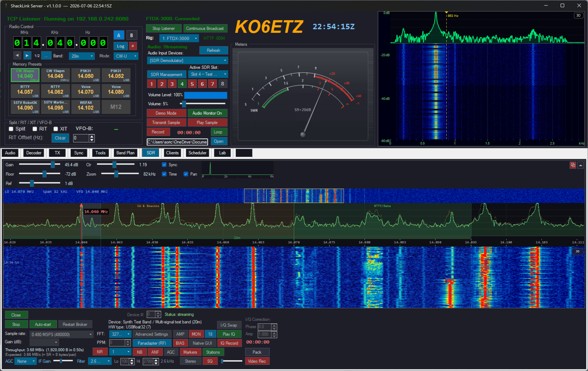Viewport: 588px width, 371px height.
Task: Uncheck the Sync checkbox
Action: (164, 165)
